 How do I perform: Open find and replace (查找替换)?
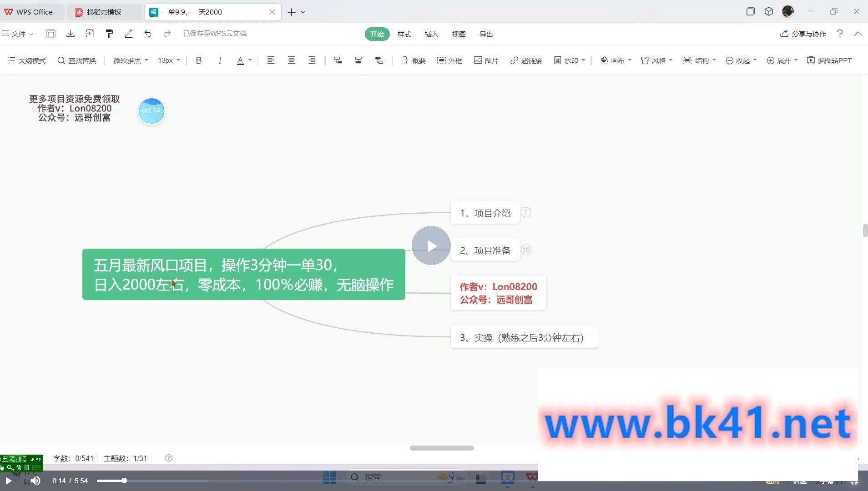point(77,60)
